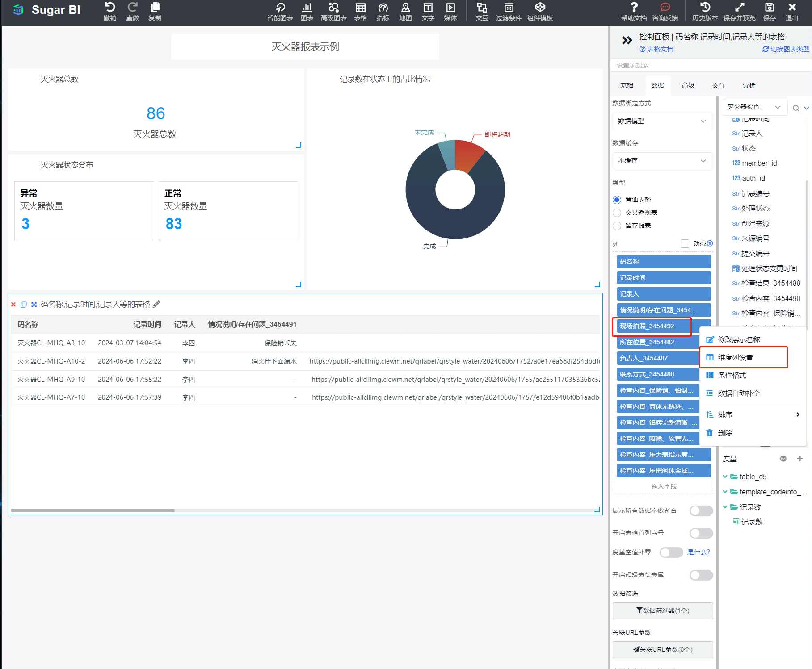The image size is (812, 669).
Task: Click the pencil edit icon beside table title
Action: [x=156, y=304]
